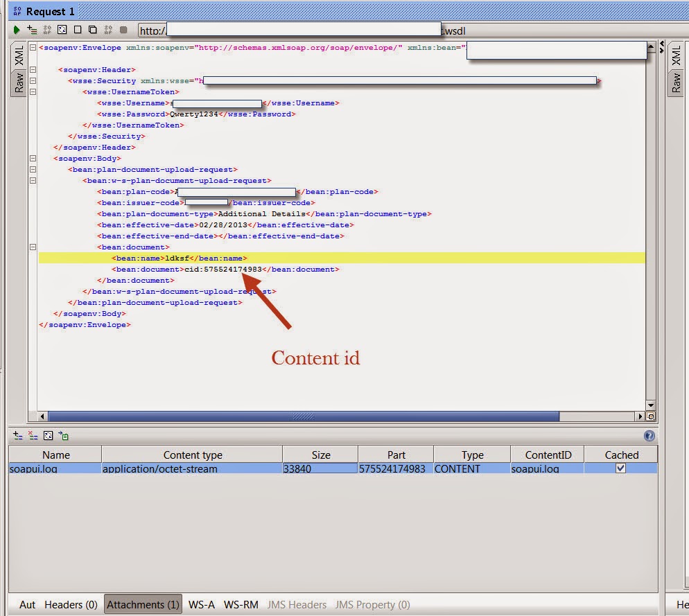Screen dimensions: 689x616
Task: Click the remove attachment icon
Action: click(x=33, y=435)
